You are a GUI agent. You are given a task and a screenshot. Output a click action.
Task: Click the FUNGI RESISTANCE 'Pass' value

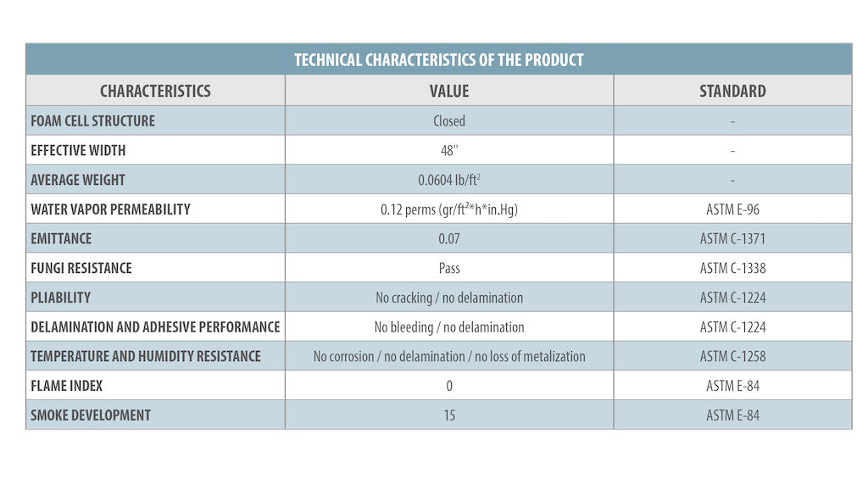pos(449,268)
